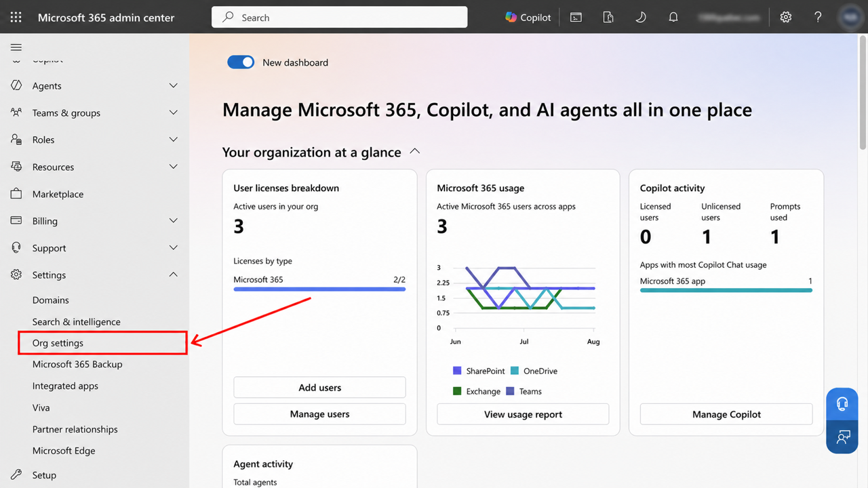868x488 pixels.
Task: Open the header settings gear
Action: point(786,18)
